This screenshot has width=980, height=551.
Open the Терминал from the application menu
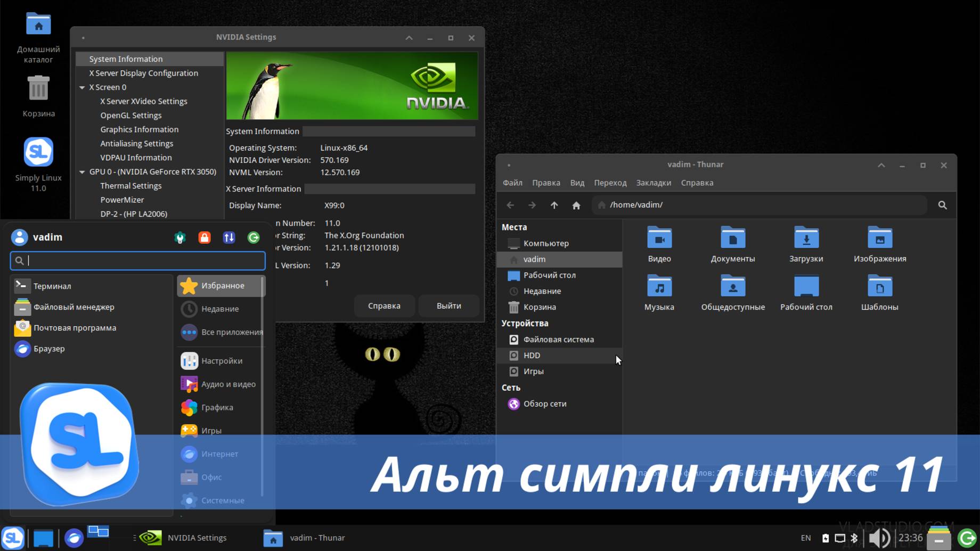point(52,286)
